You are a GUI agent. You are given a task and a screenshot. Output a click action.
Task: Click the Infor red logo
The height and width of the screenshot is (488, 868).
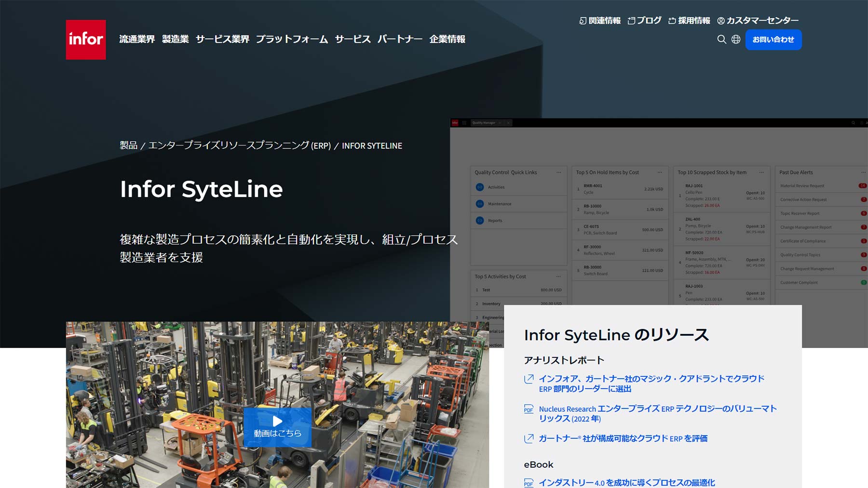pos(86,40)
